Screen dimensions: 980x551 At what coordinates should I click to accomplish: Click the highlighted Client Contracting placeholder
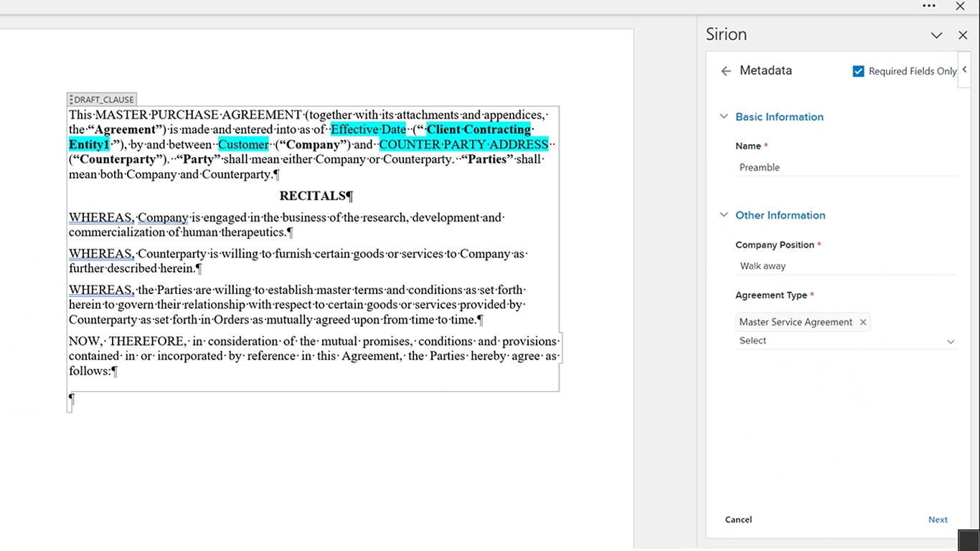pos(479,129)
